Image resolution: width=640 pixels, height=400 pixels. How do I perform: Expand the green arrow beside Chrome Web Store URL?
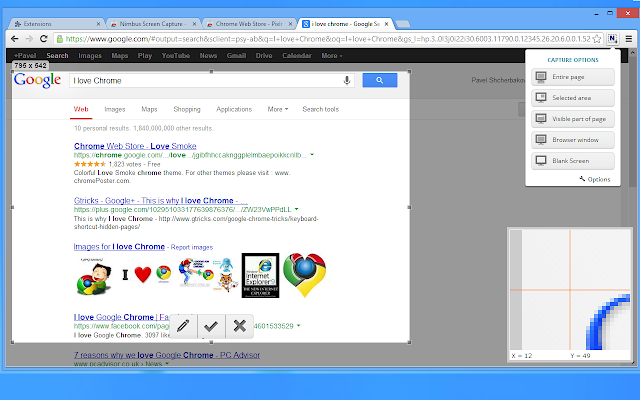[312, 155]
